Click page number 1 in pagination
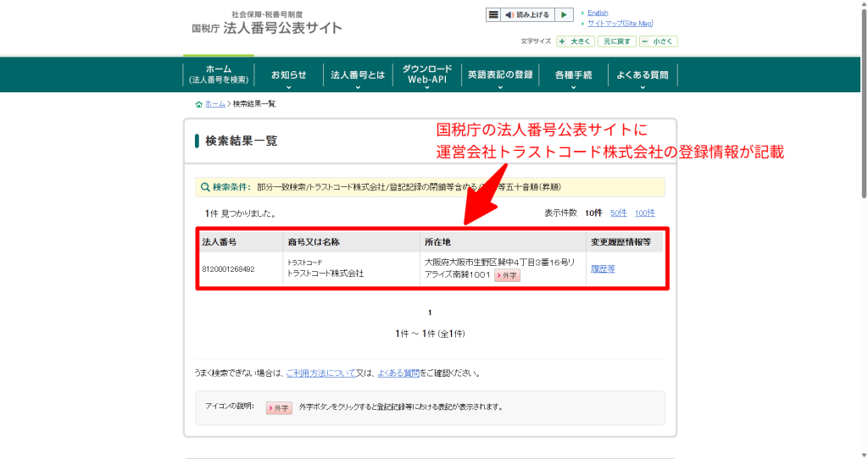Viewport: 868px width, 459px height. [430, 312]
